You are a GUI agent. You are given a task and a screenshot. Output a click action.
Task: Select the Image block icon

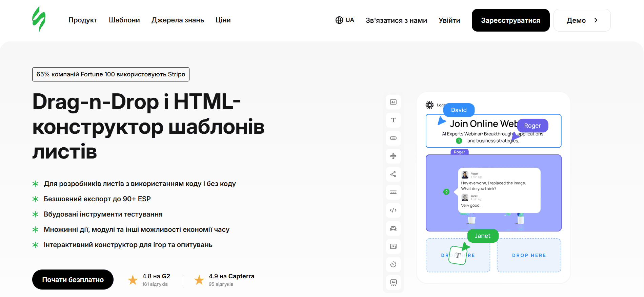[x=393, y=102]
